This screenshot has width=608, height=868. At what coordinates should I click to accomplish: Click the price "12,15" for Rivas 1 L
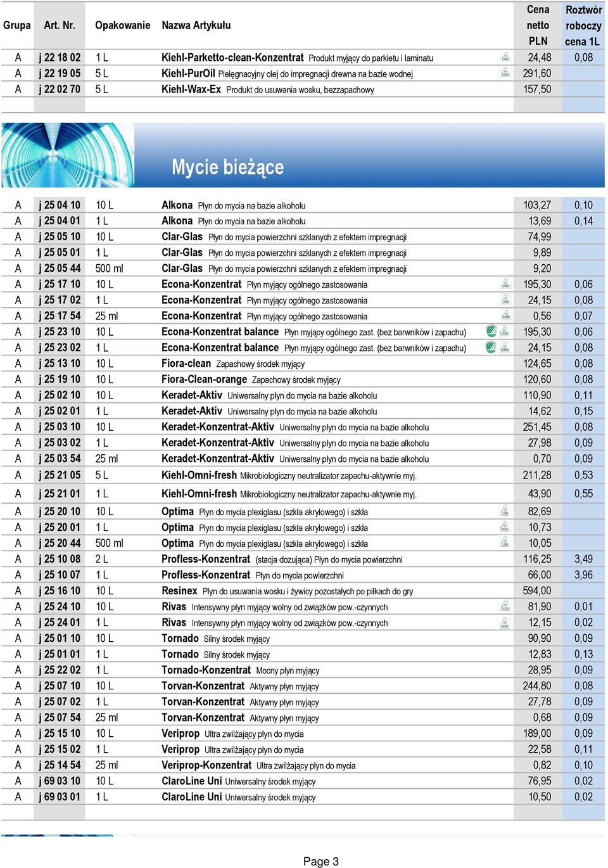540,622
